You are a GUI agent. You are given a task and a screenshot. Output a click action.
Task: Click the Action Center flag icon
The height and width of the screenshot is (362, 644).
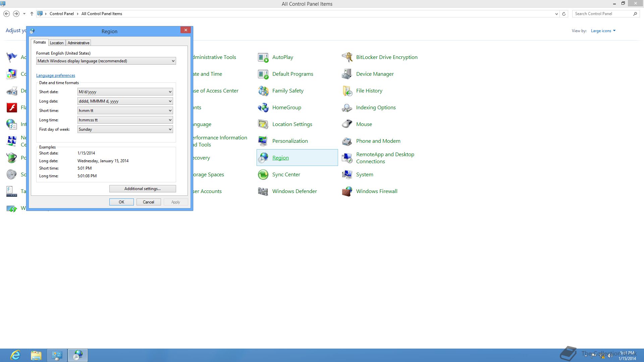coord(594,356)
